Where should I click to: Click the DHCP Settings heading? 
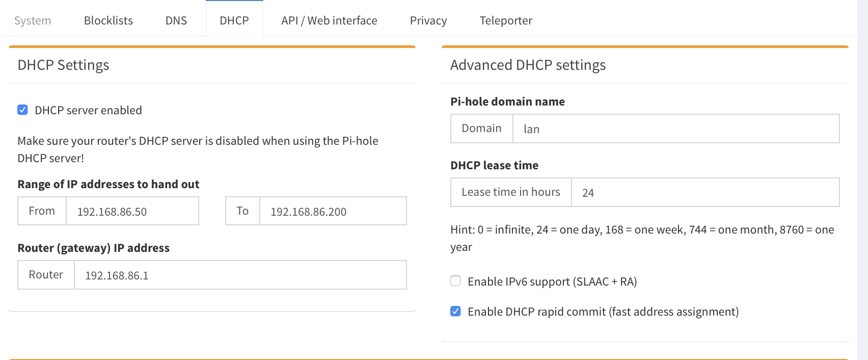(63, 65)
